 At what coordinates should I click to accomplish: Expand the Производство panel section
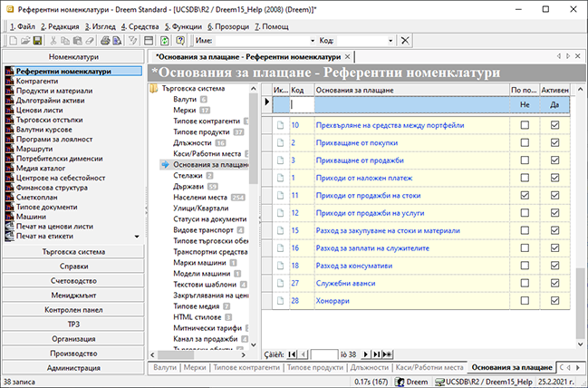click(x=73, y=354)
